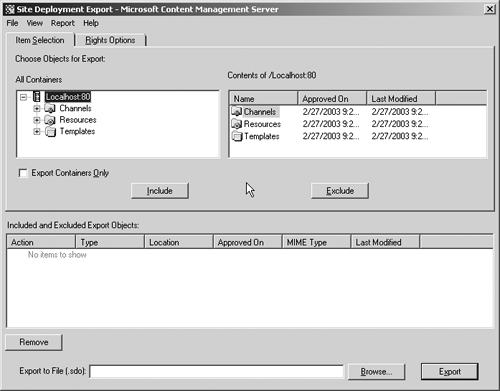The width and height of the screenshot is (500, 391).
Task: Select Channels label in All Containers tree
Action: click(75, 108)
